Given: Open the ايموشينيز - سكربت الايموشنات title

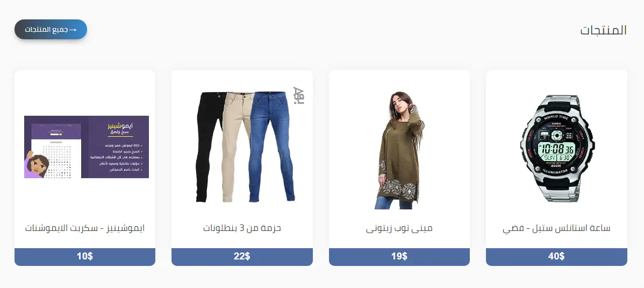Looking at the screenshot, I should [84, 228].
